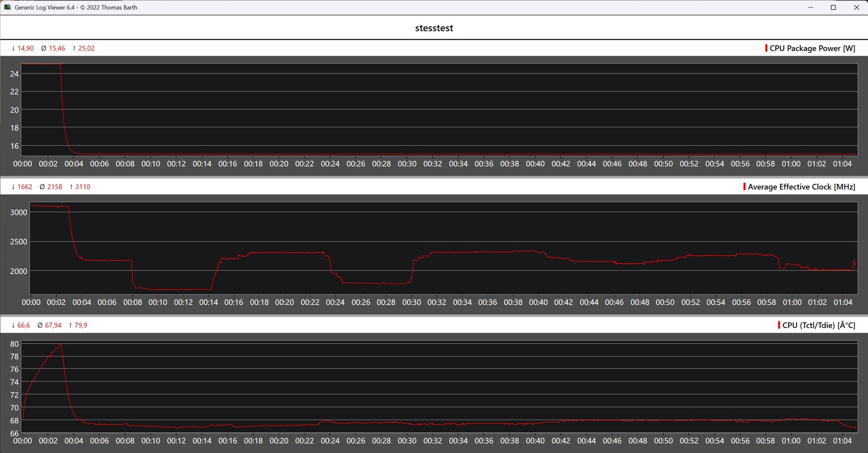Viewport: 868px width, 453px height.
Task: Click the maximum clock value 3110
Action: coord(83,187)
